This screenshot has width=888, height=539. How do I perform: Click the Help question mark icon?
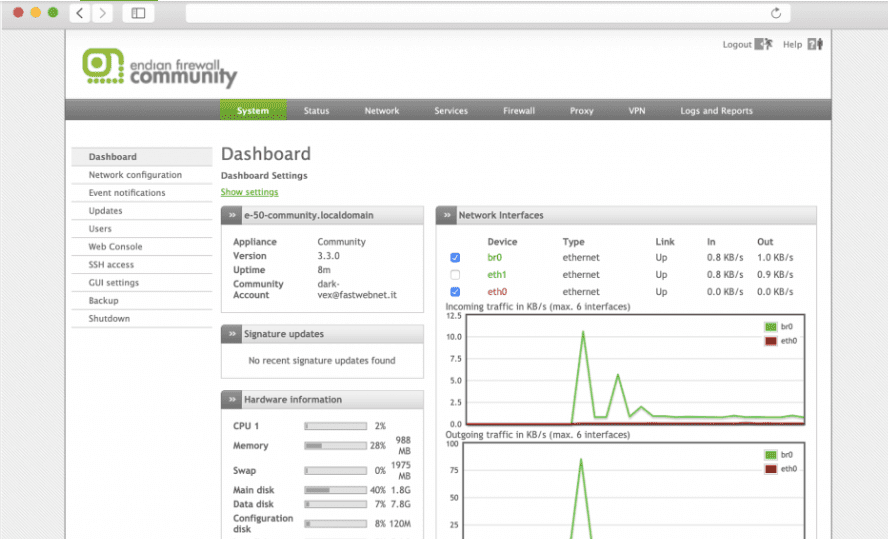[815, 44]
